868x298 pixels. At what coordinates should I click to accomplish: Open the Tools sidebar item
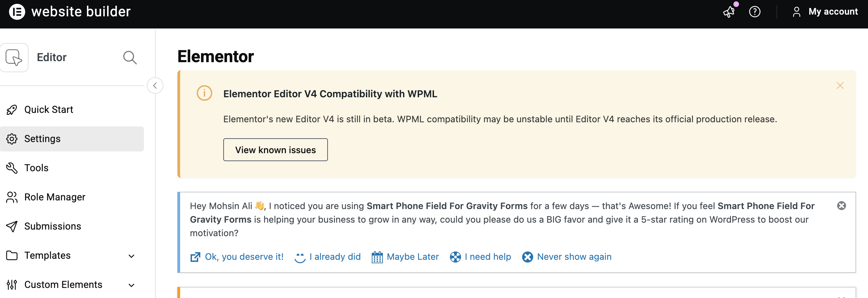pyautogui.click(x=36, y=168)
